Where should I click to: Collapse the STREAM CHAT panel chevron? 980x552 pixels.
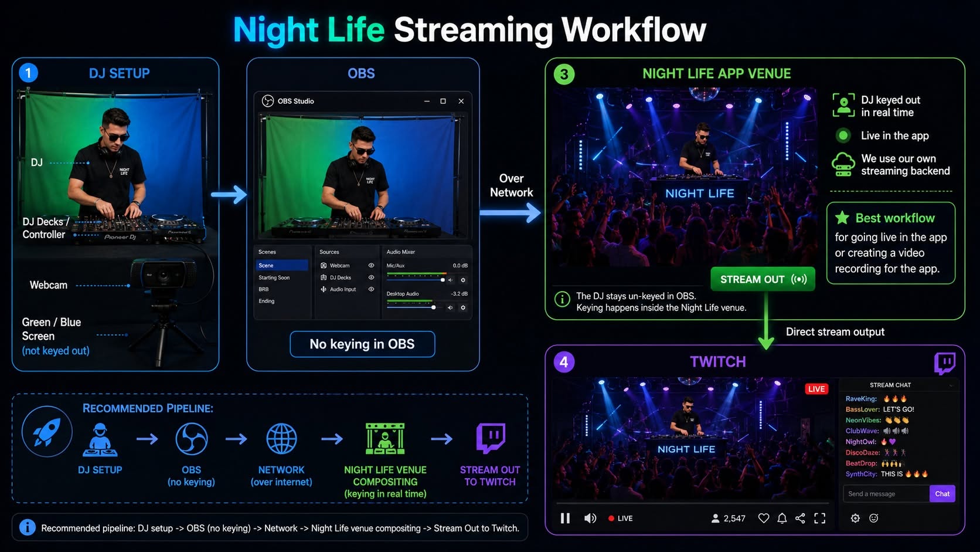[951, 385]
